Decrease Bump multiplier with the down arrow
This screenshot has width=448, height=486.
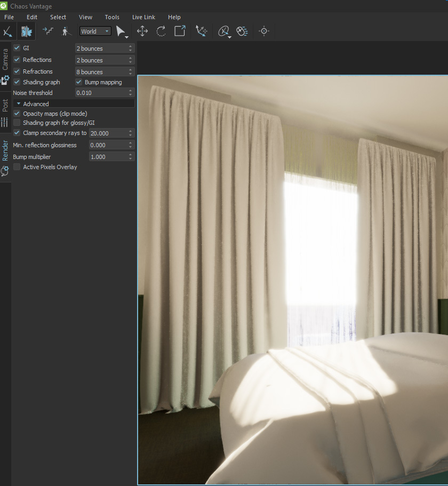tap(131, 158)
